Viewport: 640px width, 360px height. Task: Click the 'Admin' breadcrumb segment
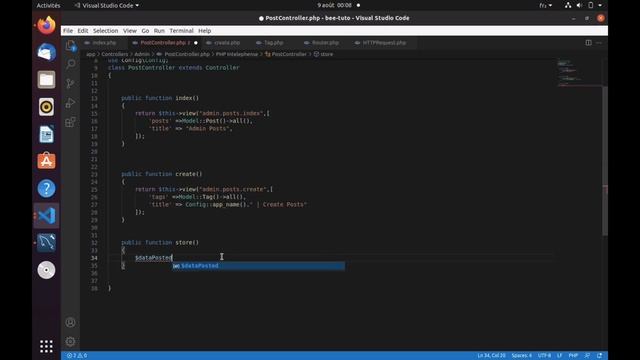[142, 54]
